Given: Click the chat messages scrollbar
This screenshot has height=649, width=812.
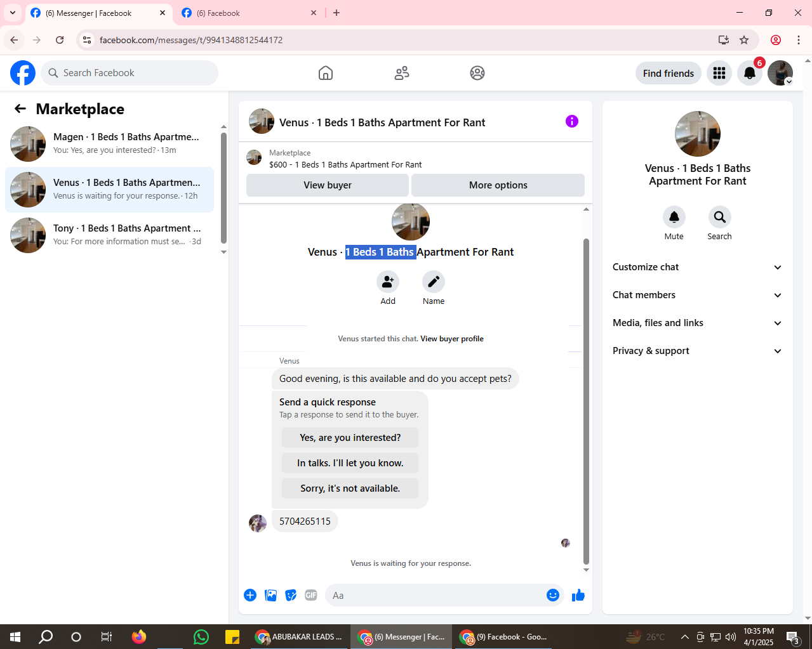Looking at the screenshot, I should 586,402.
